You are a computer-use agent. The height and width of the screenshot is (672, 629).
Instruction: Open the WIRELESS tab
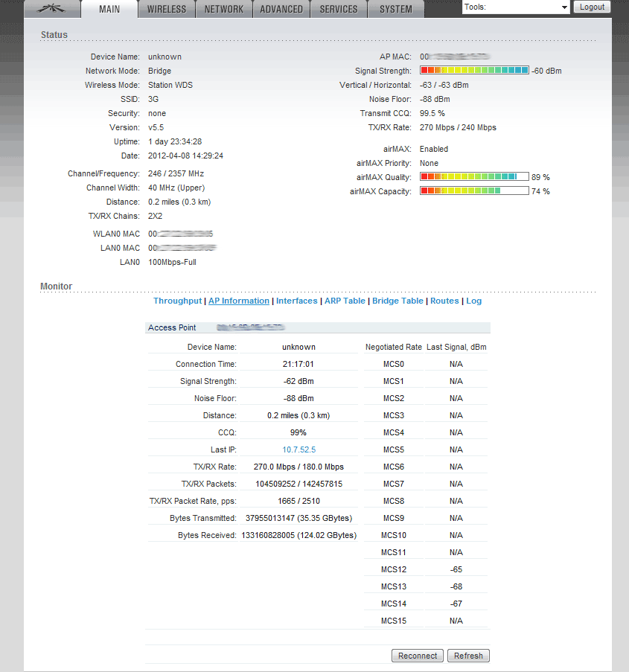[x=167, y=9]
